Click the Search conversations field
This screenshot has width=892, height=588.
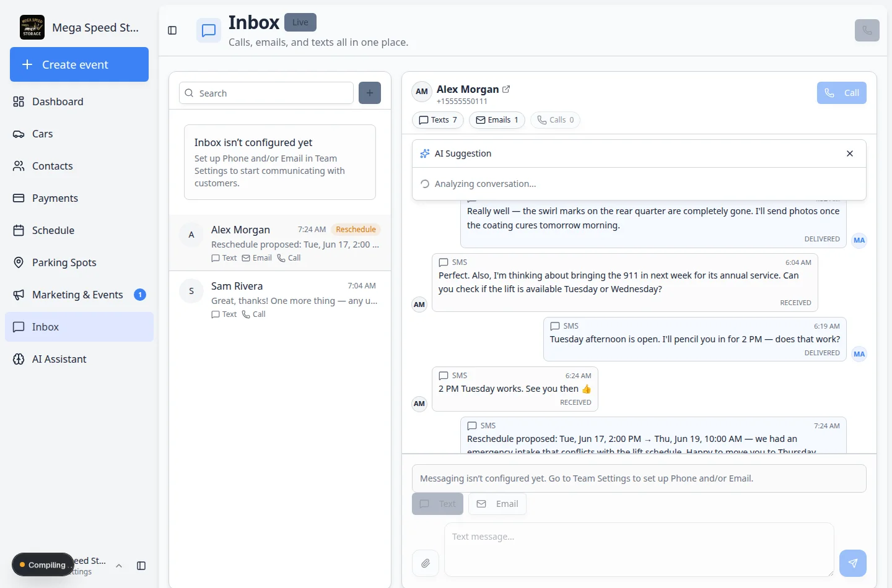click(x=266, y=93)
